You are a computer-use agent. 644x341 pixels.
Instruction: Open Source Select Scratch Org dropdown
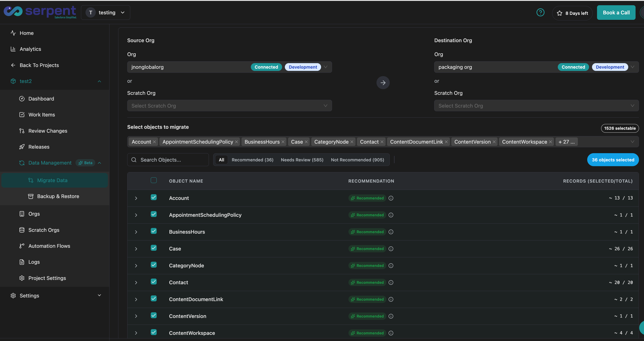[x=229, y=106]
